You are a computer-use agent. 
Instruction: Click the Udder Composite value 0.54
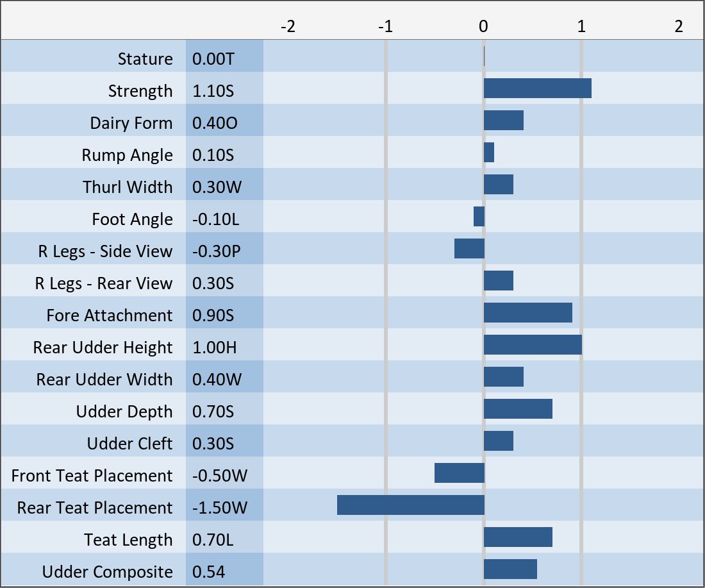(209, 572)
